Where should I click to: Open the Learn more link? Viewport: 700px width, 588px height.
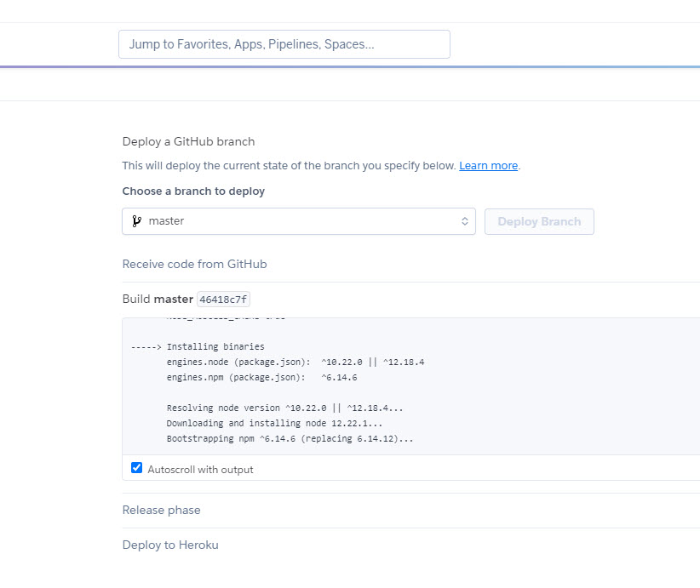tap(488, 166)
